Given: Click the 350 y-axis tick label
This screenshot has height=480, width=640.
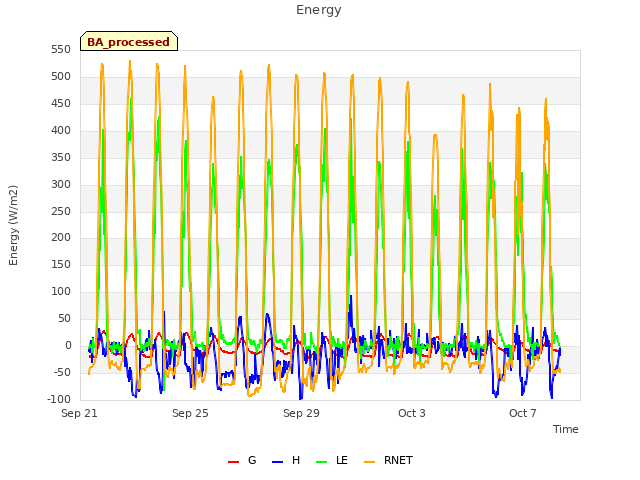Looking at the screenshot, I should pos(61,157).
